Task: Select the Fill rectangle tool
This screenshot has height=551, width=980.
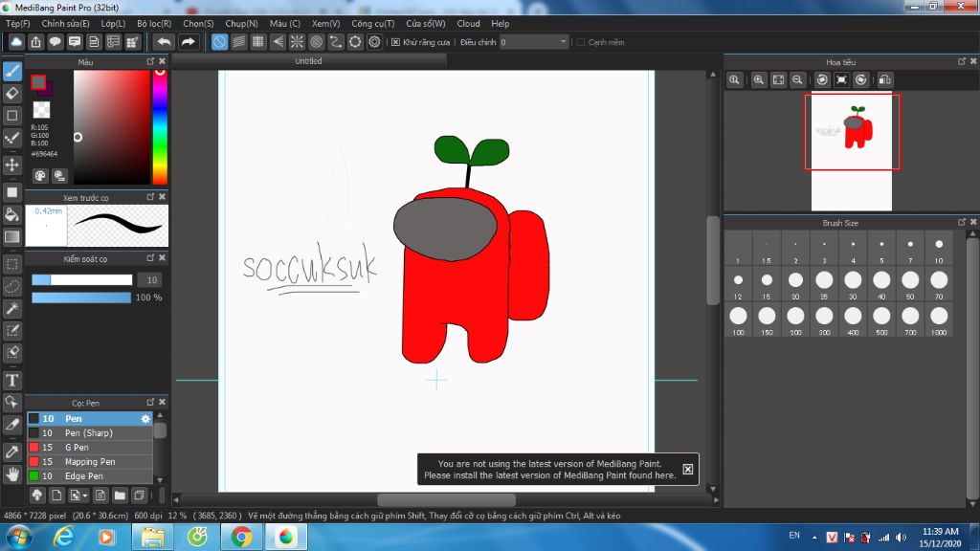Action: coord(12,192)
